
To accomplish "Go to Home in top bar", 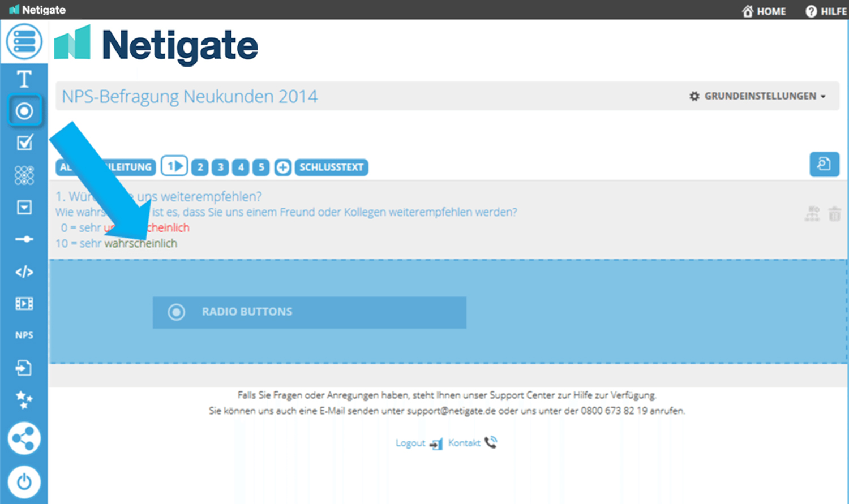I will pos(764,11).
